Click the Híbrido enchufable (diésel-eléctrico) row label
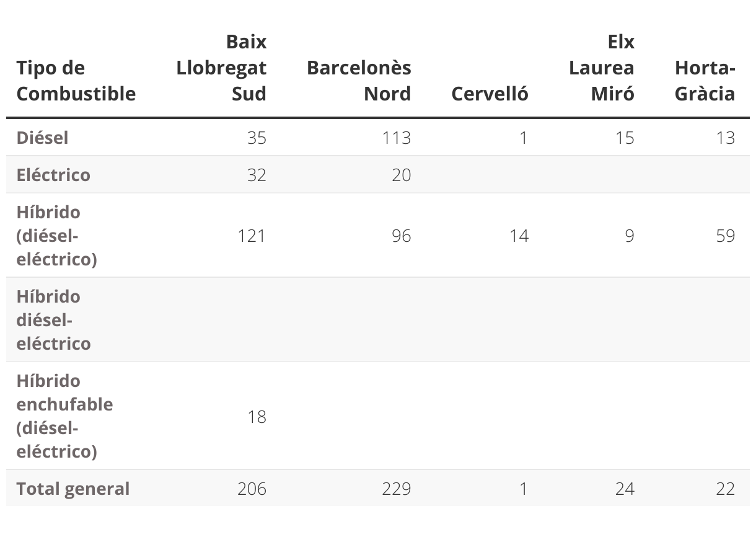Image resolution: width=756 pixels, height=537 pixels. [x=64, y=416]
